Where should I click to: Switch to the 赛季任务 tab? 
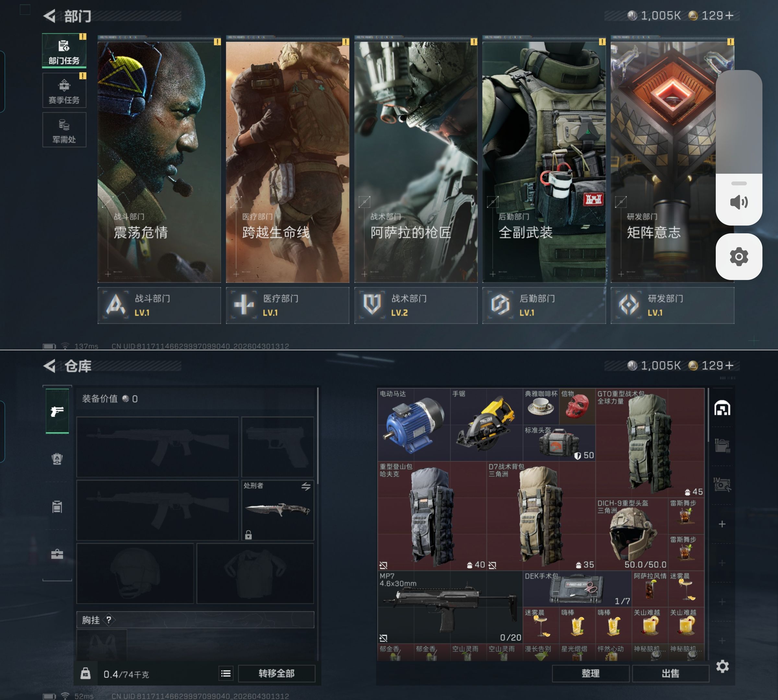[64, 91]
